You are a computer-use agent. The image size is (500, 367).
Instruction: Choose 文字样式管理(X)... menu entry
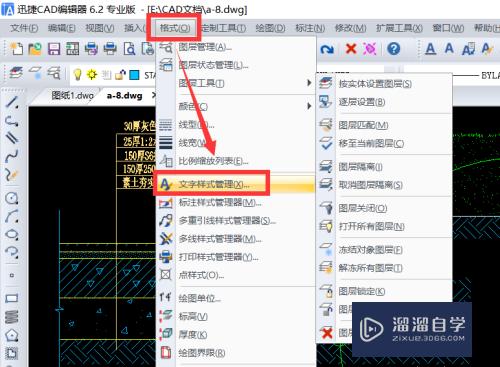pos(235,184)
